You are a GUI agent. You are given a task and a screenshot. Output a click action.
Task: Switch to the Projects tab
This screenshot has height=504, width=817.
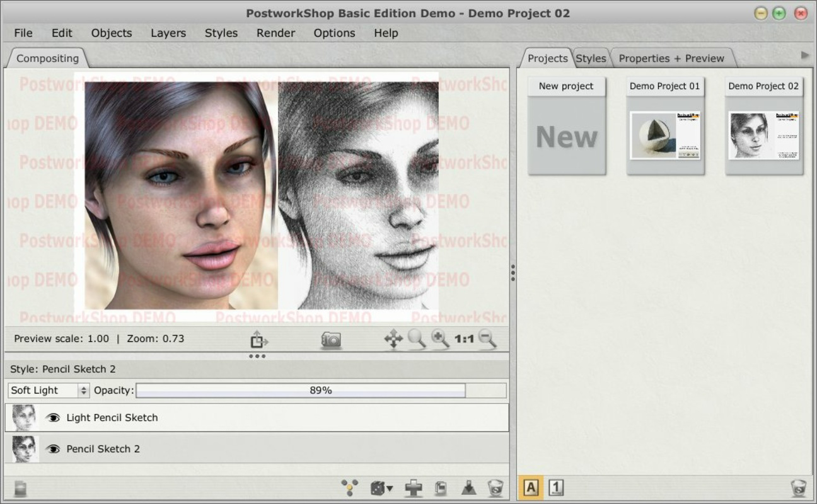coord(547,58)
